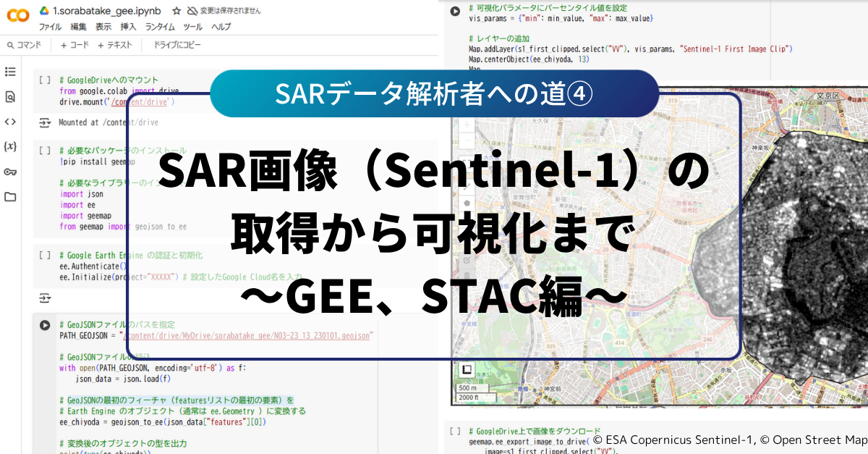Screen dimensions: 868x454
Task: Click the 'ee_chiyoda = geojson_to_ee' code line
Action: coord(162,421)
